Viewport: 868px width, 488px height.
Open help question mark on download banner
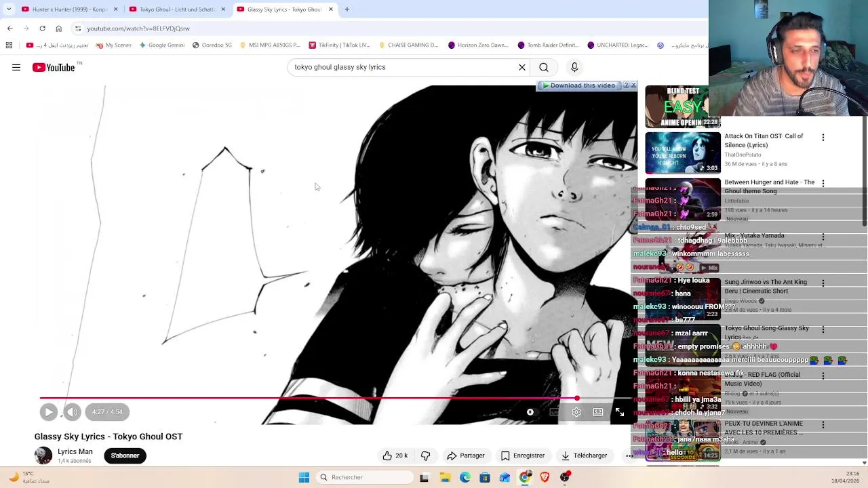click(x=626, y=85)
